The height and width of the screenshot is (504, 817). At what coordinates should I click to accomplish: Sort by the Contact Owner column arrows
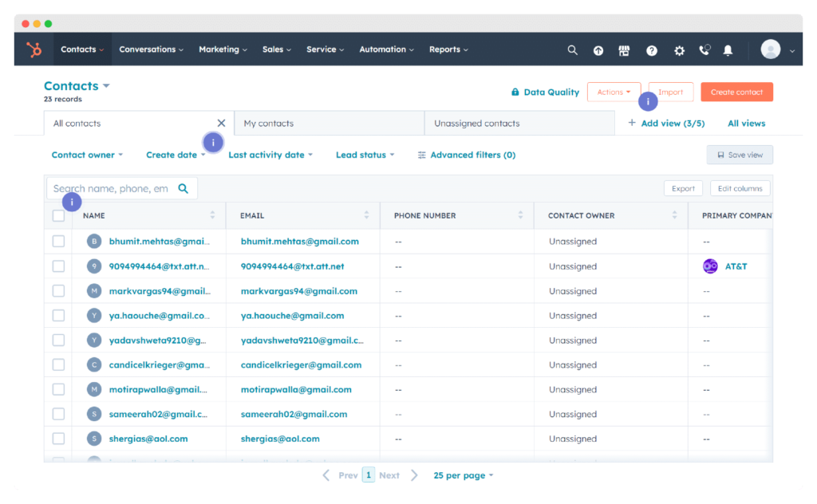[x=675, y=215]
